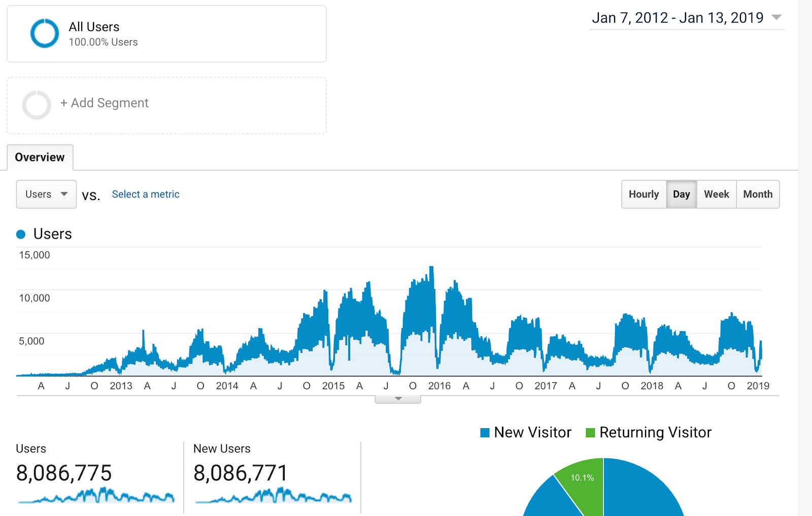The height and width of the screenshot is (516, 812).
Task: Click the Users chart legend label
Action: [52, 234]
